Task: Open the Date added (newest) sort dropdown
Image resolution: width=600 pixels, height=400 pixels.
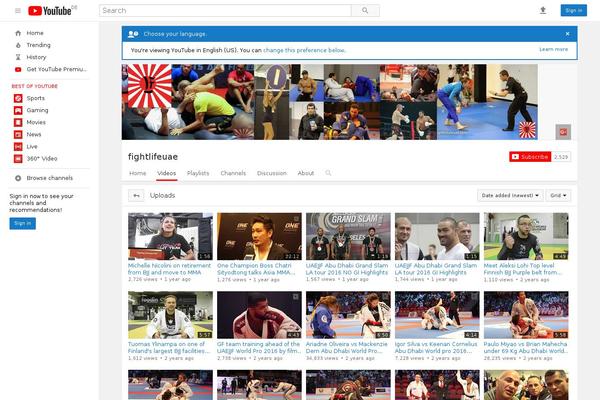Action: (510, 196)
